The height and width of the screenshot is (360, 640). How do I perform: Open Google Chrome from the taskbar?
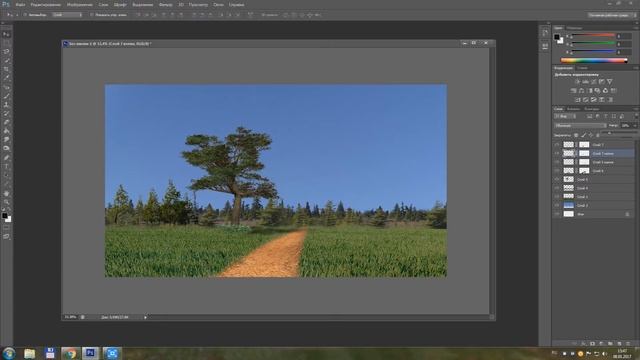coord(70,353)
